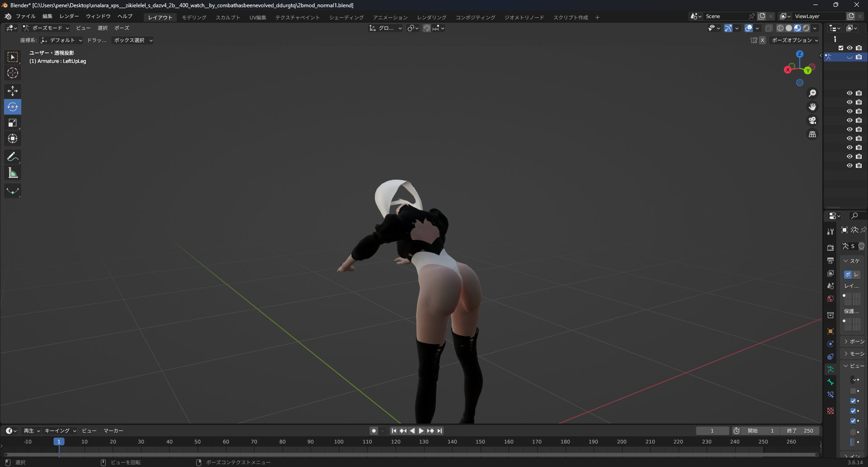Open the Object properties tab
868x467 pixels.
pyautogui.click(x=830, y=331)
